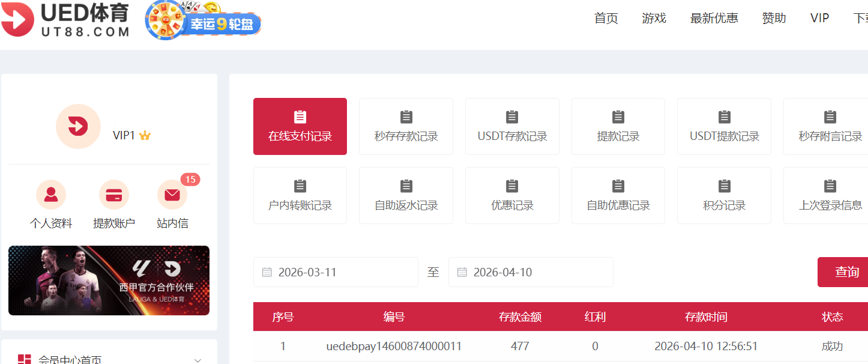Open the start date picker 2026-03-11

coord(336,272)
